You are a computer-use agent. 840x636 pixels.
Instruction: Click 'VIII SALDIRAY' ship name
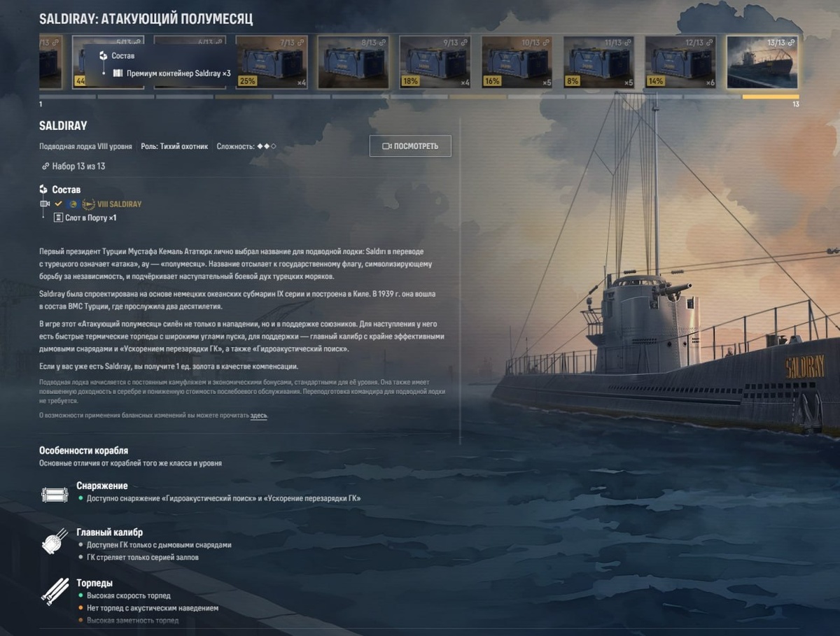[119, 204]
